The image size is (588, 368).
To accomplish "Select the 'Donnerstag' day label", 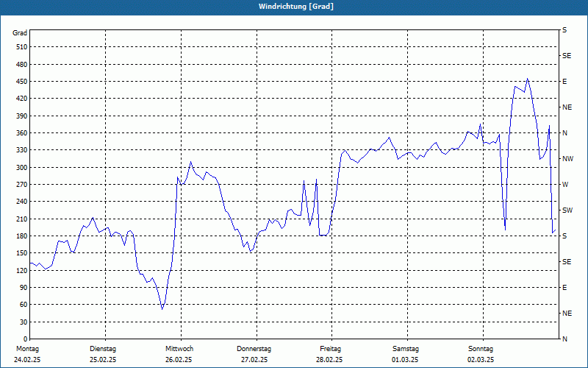I will [254, 349].
